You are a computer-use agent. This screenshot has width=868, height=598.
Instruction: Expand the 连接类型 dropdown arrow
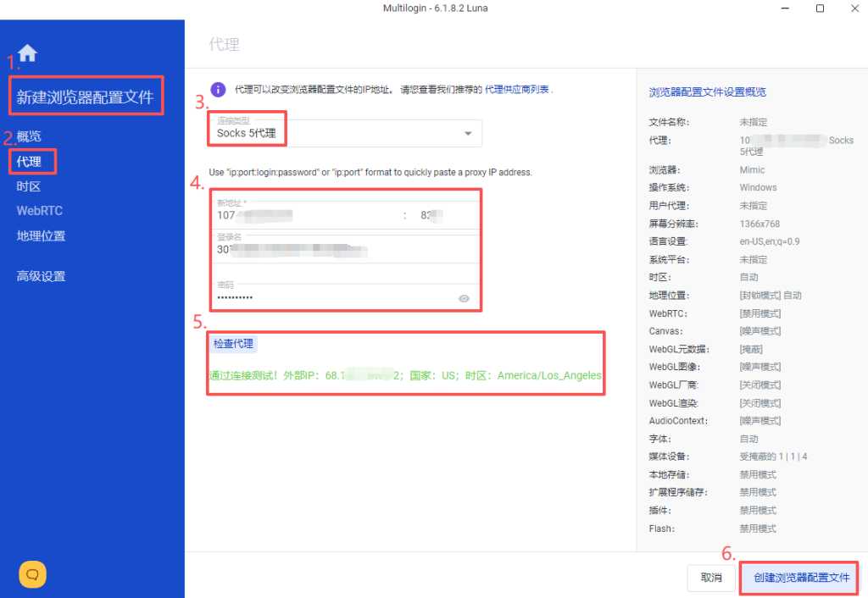(x=468, y=134)
